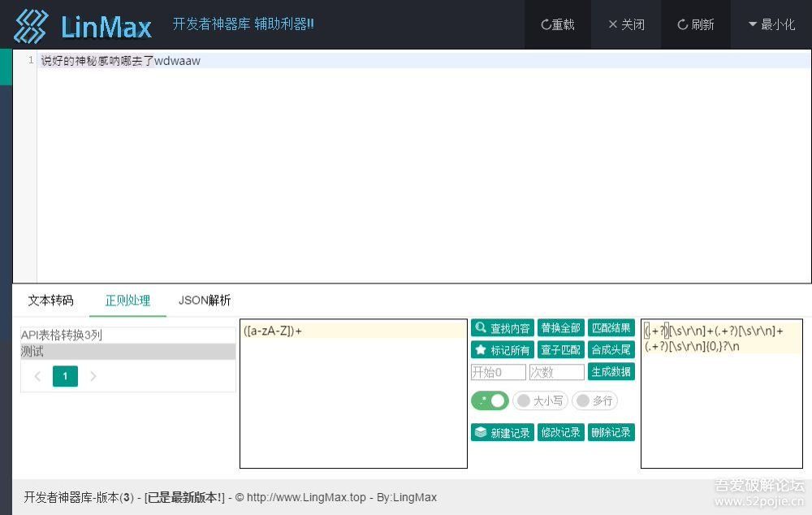This screenshot has width=812, height=515.
Task: Click the 查子匹配 button
Action: [x=561, y=350]
